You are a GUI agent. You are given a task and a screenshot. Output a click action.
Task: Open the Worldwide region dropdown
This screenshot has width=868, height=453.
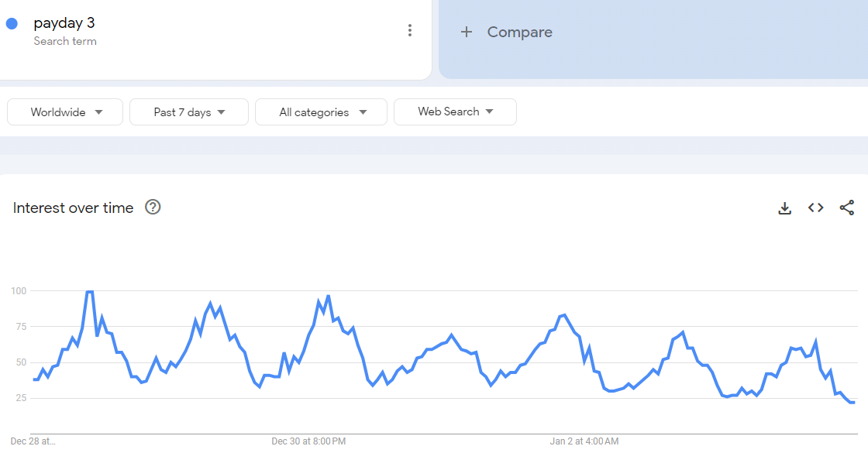click(x=65, y=112)
